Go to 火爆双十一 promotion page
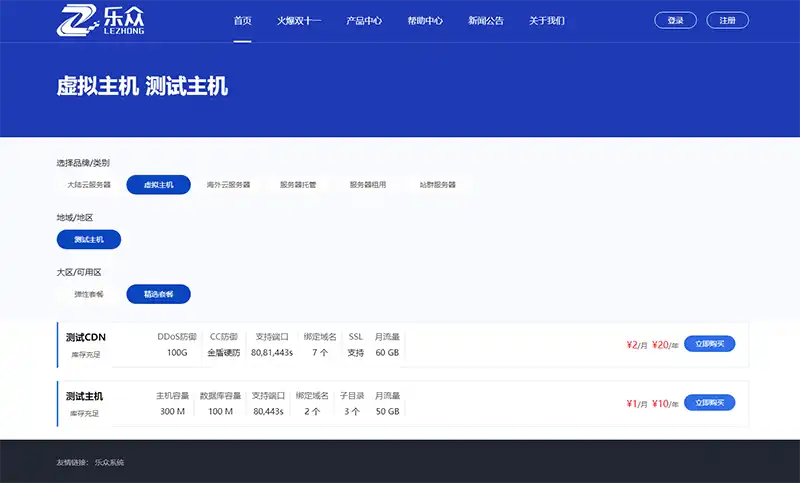 tap(299, 20)
